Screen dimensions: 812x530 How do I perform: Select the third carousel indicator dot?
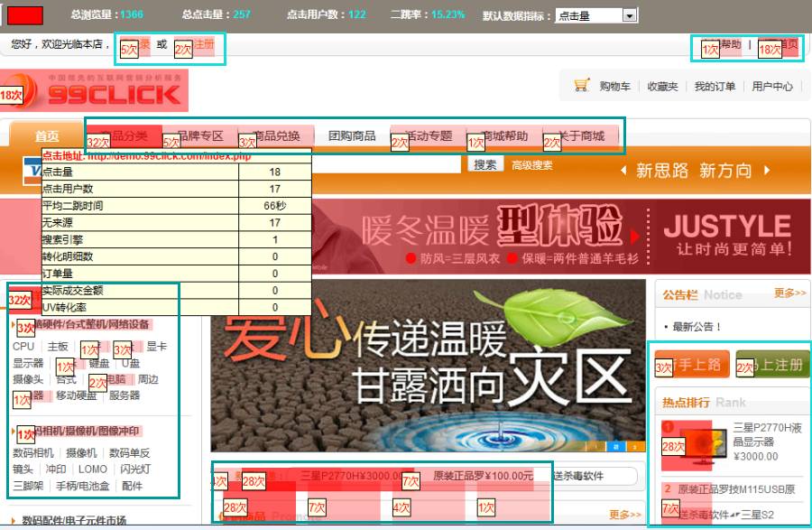click(636, 445)
